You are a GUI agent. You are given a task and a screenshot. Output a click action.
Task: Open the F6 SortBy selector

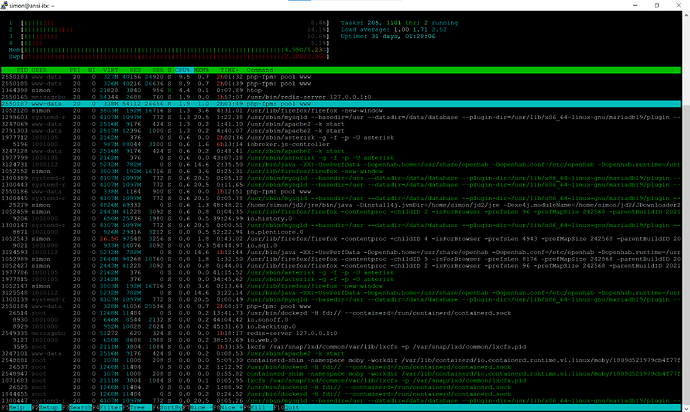tap(167, 408)
